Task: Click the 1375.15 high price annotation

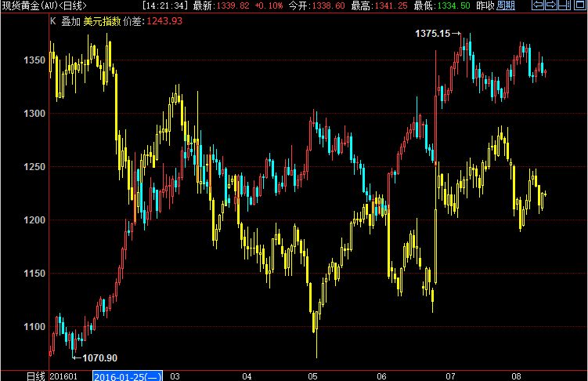Action: click(x=432, y=34)
